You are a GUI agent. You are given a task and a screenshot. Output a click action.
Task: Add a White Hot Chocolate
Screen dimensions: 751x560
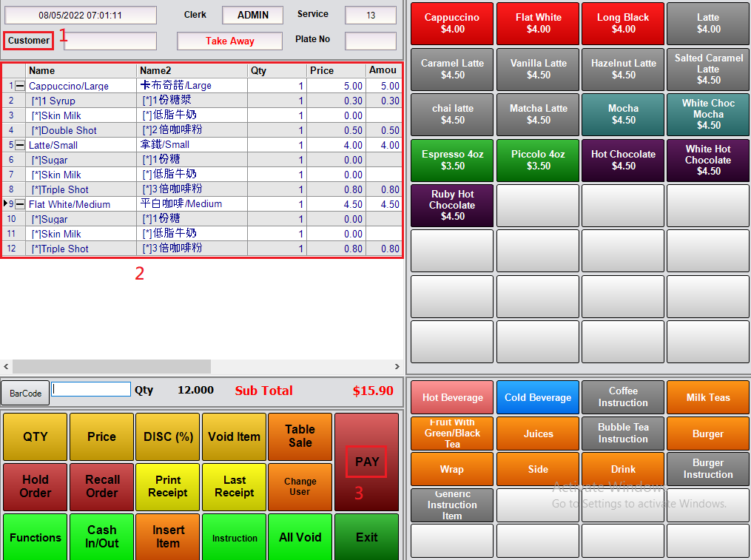pyautogui.click(x=708, y=160)
